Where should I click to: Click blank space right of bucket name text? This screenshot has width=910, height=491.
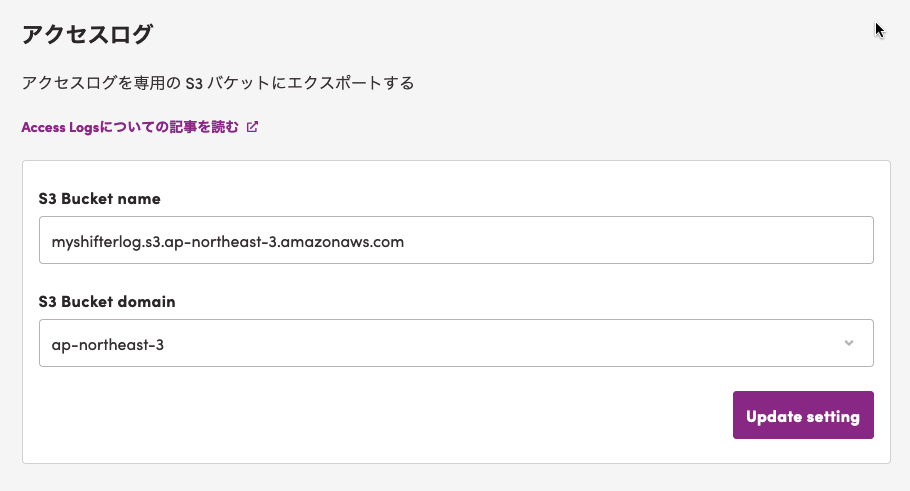tap(638, 240)
